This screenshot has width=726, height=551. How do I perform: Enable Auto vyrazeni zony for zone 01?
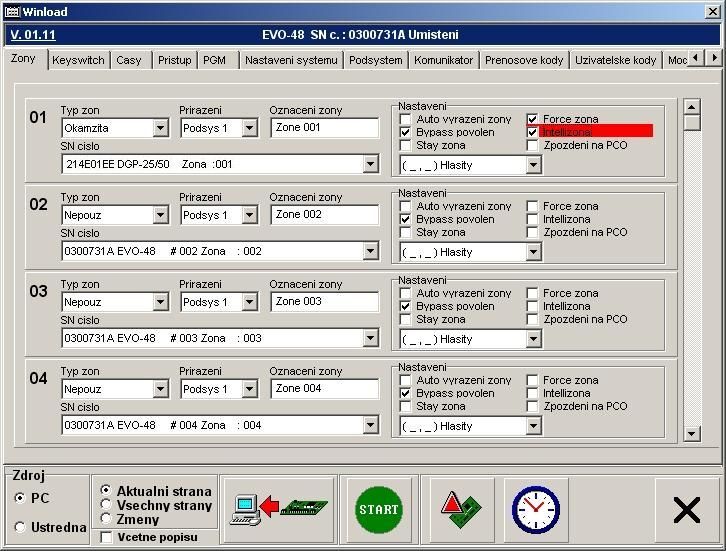click(405, 119)
